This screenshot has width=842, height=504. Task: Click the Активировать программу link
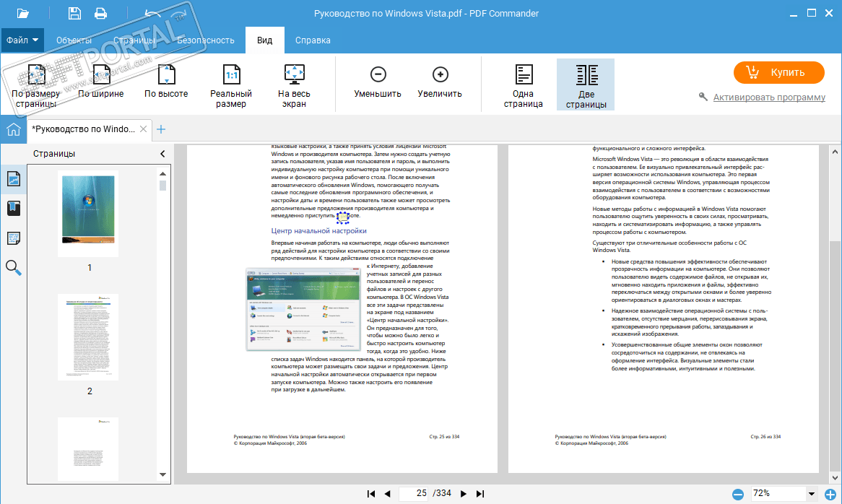769,97
